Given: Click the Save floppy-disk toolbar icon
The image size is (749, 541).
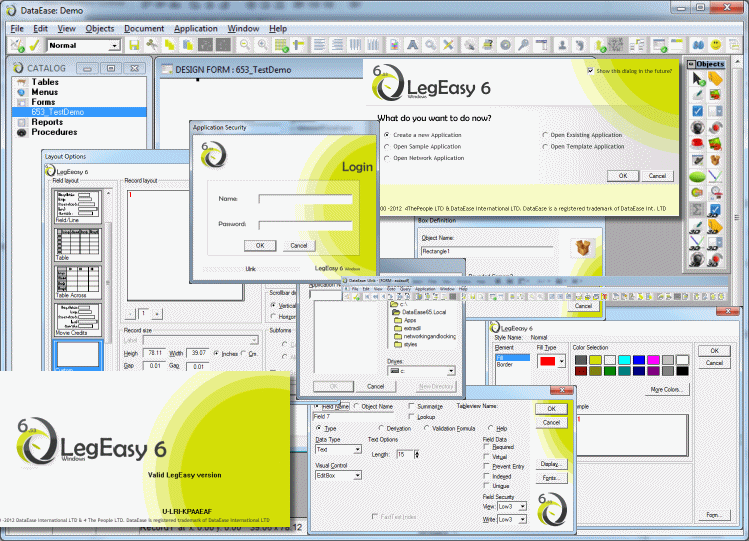Looking at the screenshot, I should [x=134, y=45].
